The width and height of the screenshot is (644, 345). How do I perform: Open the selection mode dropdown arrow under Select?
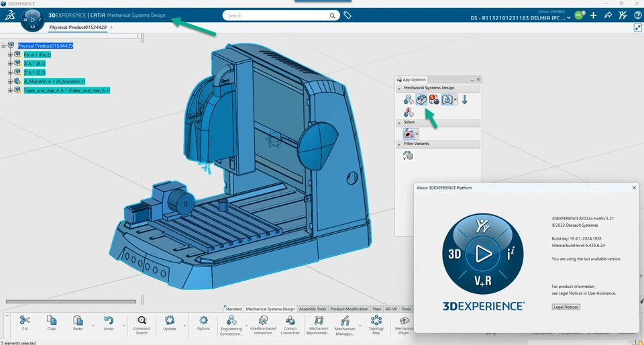pos(417,134)
